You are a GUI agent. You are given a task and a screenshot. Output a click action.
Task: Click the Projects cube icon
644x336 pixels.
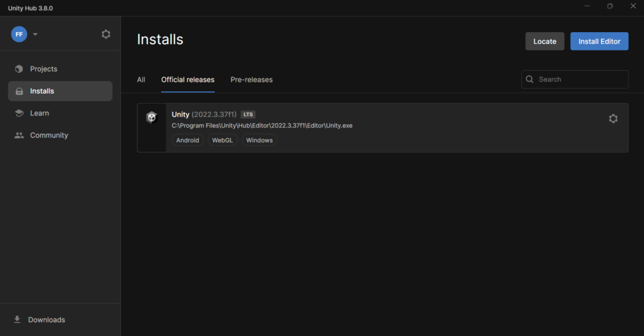(19, 69)
